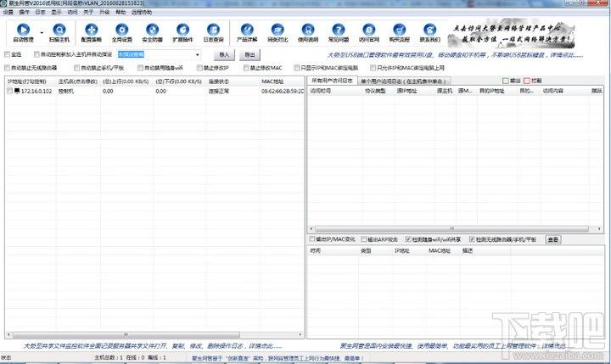Enable 禁止修改MAC checkbox
This screenshot has width=611, height=364.
pyautogui.click(x=246, y=68)
